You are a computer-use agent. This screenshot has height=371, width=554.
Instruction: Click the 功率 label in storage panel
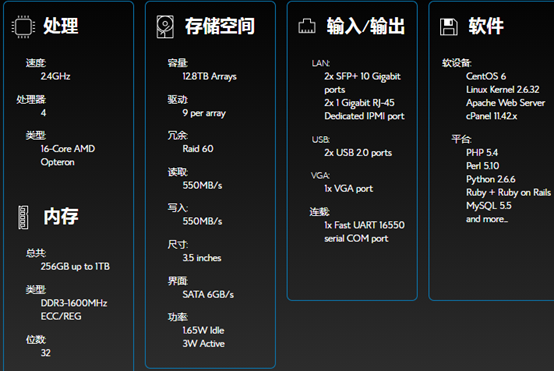tap(177, 317)
